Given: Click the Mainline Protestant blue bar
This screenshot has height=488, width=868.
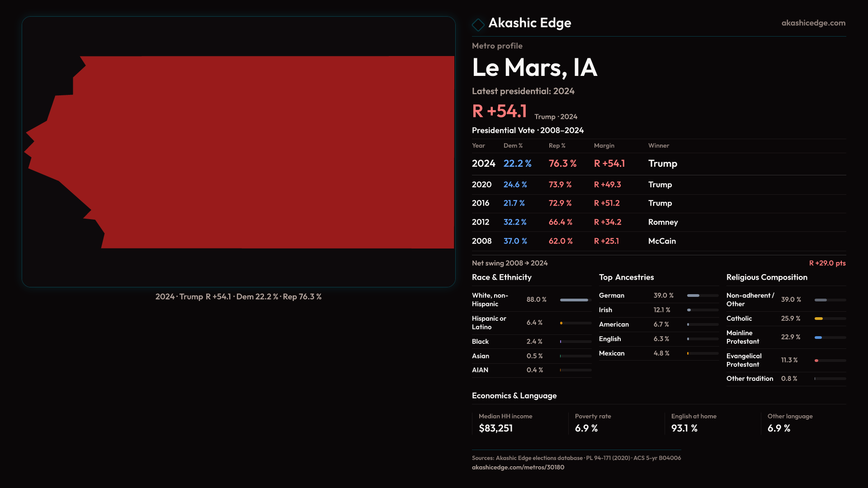Looking at the screenshot, I should pyautogui.click(x=818, y=338).
